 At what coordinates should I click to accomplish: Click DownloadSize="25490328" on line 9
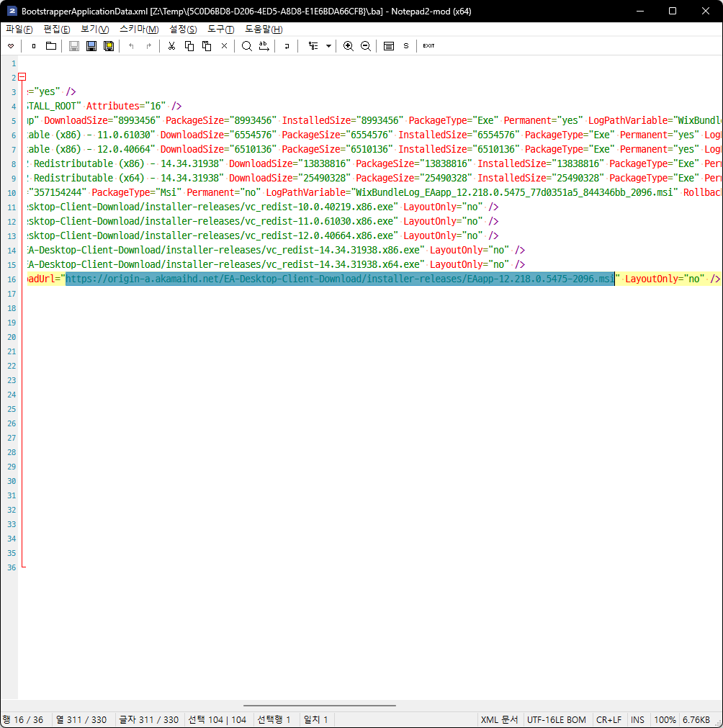[x=289, y=178]
